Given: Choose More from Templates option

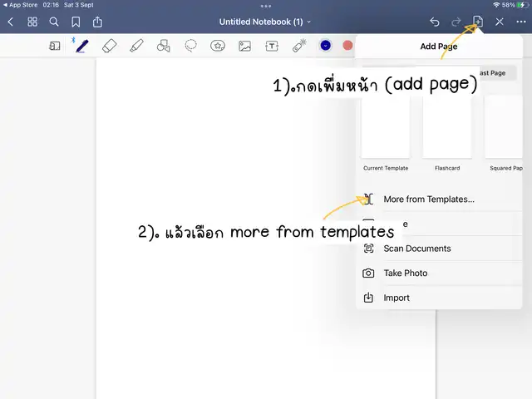Looking at the screenshot, I should coord(428,199).
